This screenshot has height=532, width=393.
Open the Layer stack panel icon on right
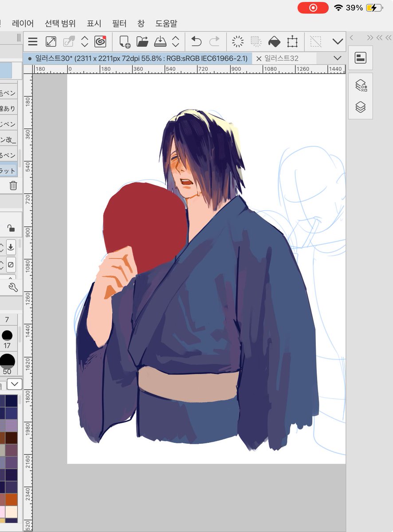click(x=361, y=107)
